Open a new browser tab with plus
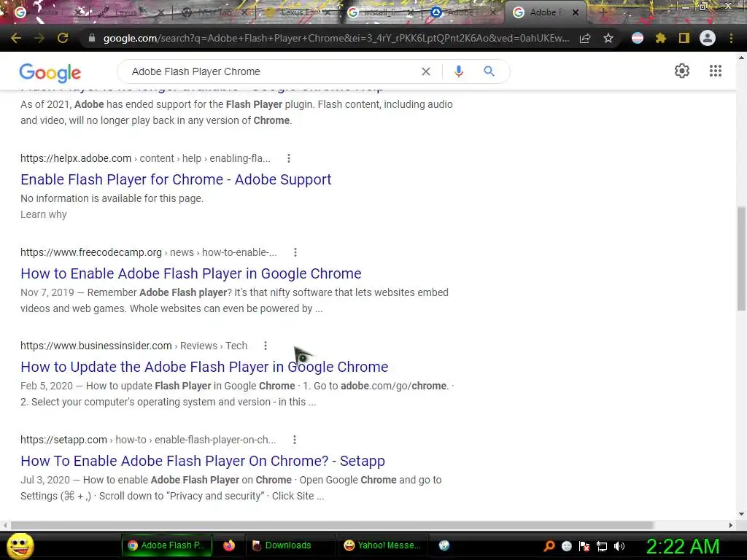 click(603, 12)
